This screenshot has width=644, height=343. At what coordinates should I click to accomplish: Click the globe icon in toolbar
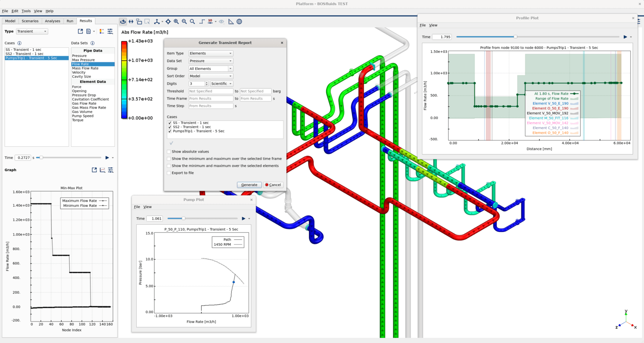tap(239, 22)
